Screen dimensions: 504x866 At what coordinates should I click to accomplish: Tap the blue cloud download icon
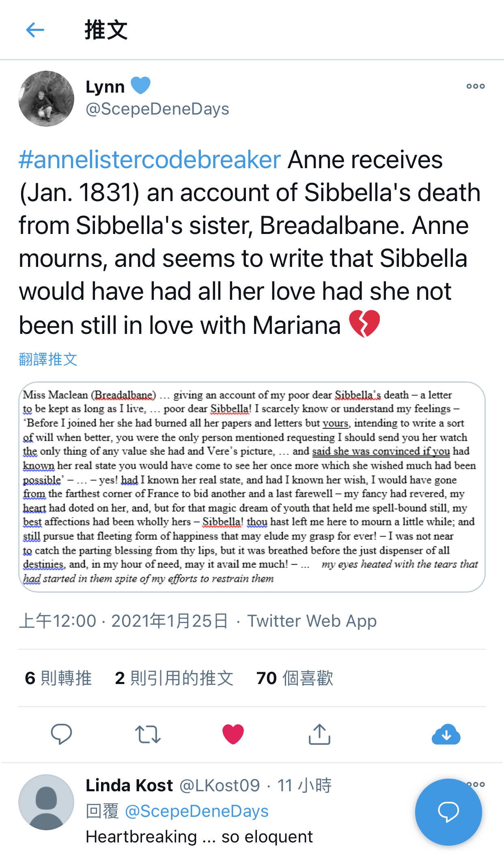pos(446,734)
